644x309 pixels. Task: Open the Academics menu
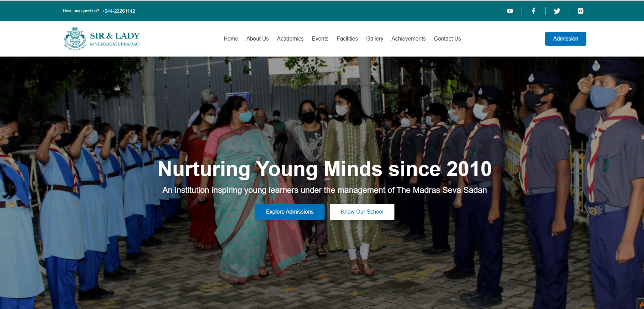pyautogui.click(x=290, y=39)
